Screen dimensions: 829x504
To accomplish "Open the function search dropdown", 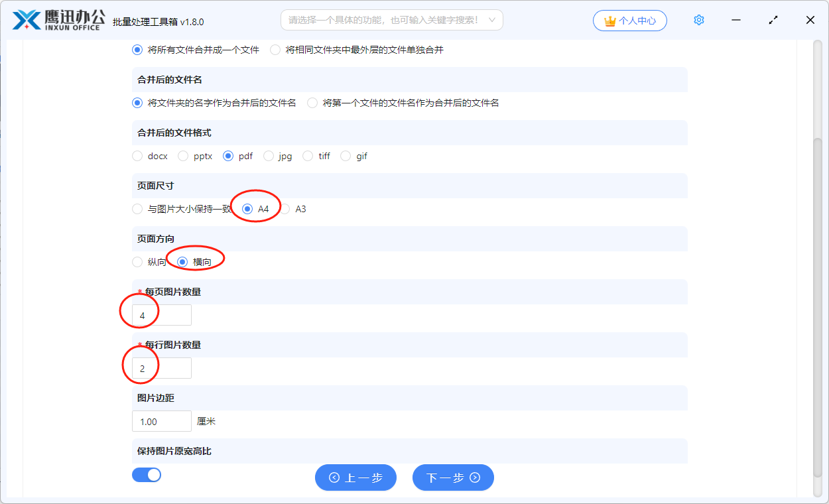I will (x=392, y=20).
